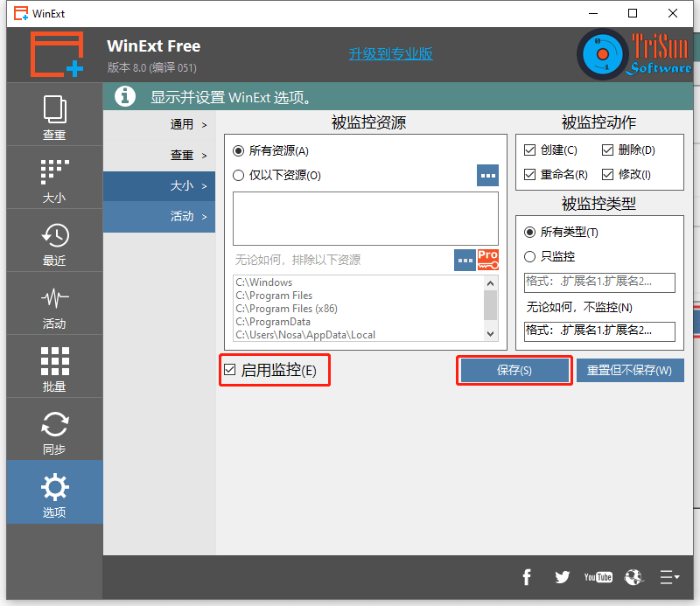Click the 不监控(N) extension format input field
The width and height of the screenshot is (700, 606).
click(599, 331)
